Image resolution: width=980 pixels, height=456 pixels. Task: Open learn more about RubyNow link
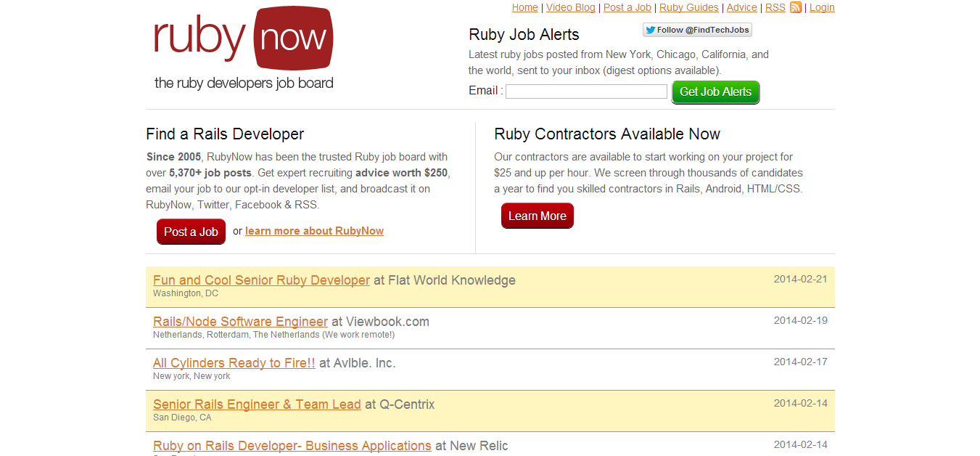point(314,231)
